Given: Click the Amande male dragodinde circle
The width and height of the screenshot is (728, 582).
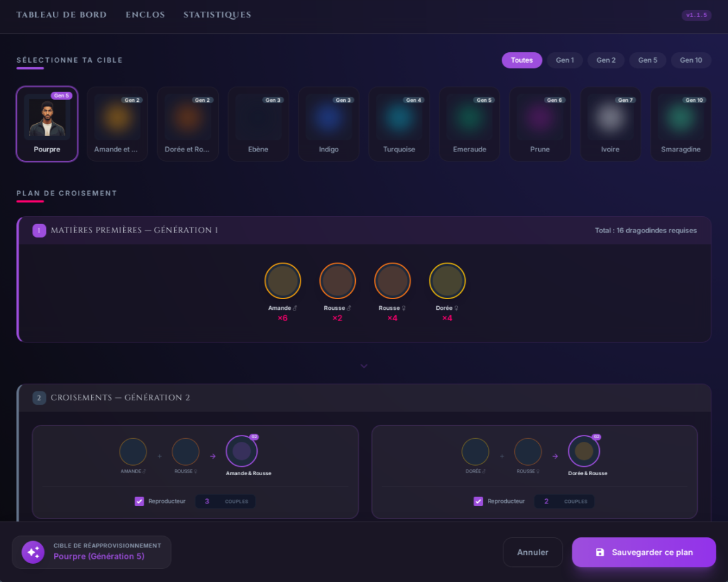Looking at the screenshot, I should (x=283, y=281).
